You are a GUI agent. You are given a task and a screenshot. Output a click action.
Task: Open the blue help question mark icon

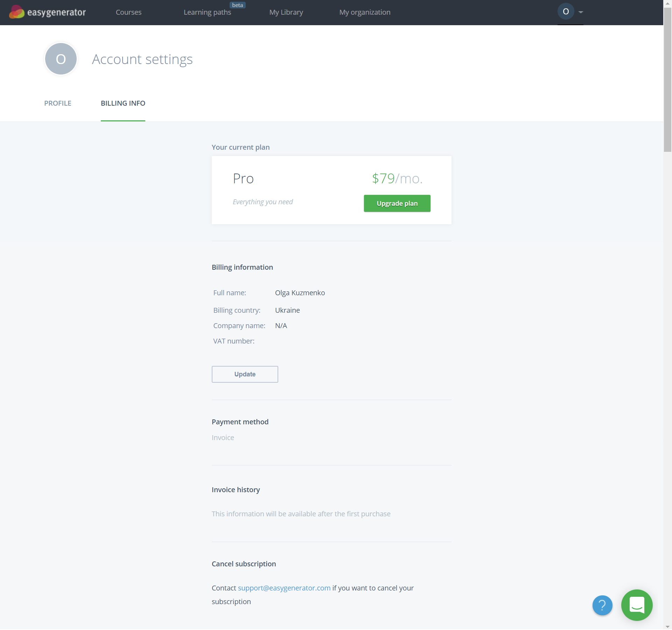pos(602,605)
